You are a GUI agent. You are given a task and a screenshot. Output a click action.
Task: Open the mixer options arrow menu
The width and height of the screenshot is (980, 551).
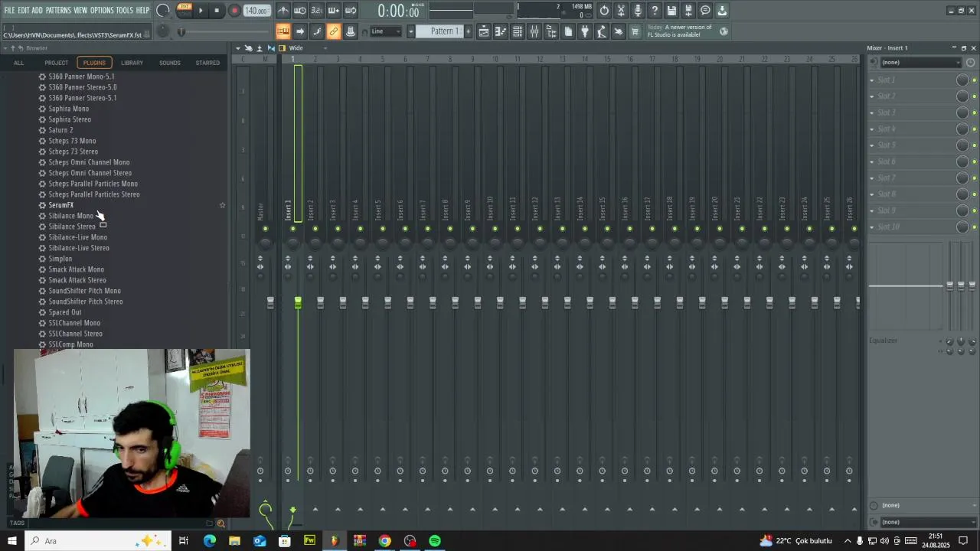[237, 48]
